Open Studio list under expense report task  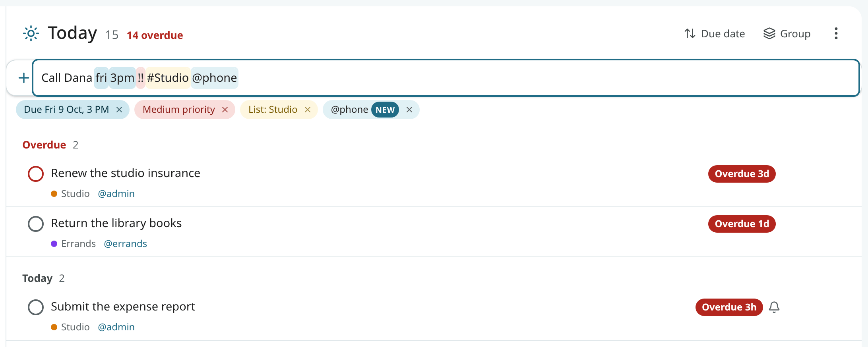click(x=71, y=327)
